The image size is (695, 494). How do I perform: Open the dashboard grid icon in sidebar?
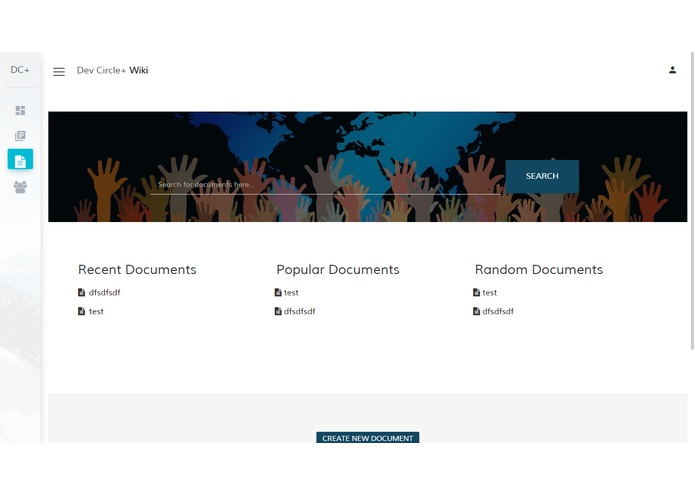click(x=20, y=110)
